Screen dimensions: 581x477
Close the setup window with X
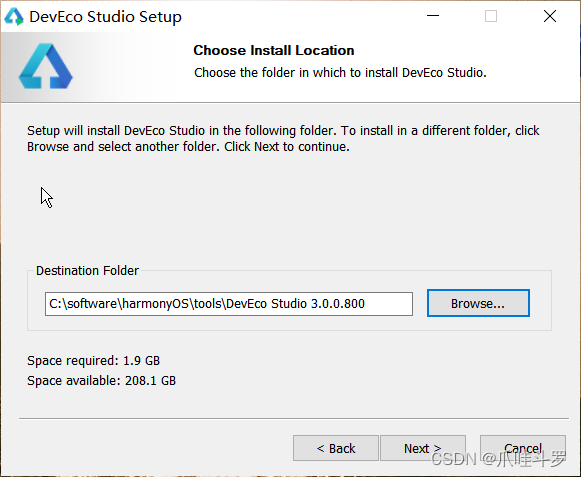pyautogui.click(x=550, y=16)
